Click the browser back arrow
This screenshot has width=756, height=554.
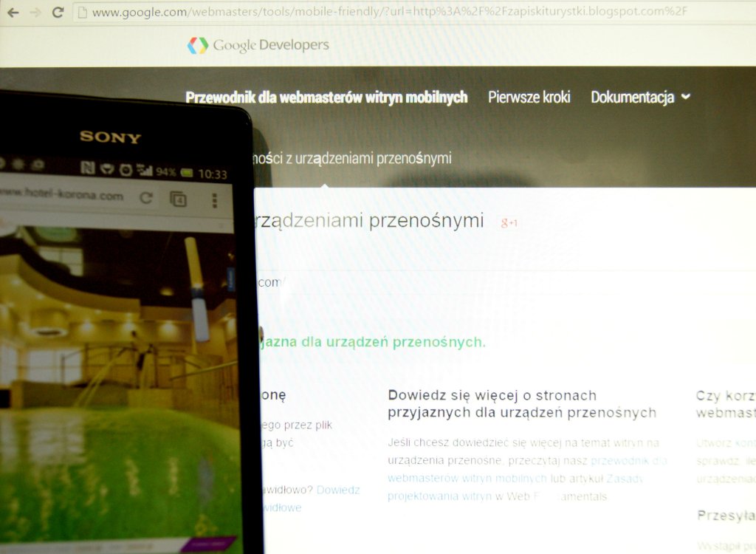[13, 12]
